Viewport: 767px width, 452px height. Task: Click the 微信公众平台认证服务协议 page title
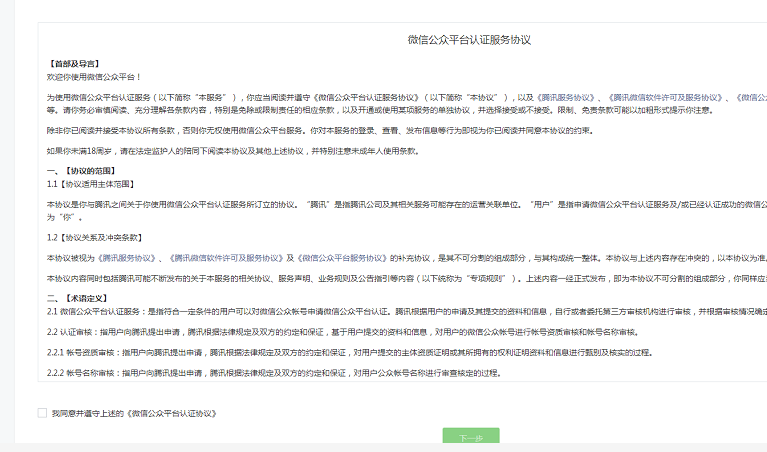tap(469, 40)
